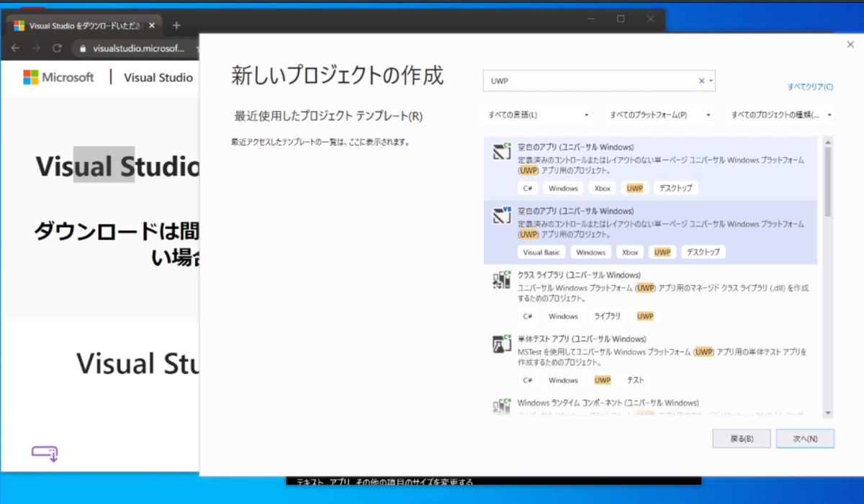Select the Blank App (C#) template icon
Screen dimensions: 864x504
point(500,151)
